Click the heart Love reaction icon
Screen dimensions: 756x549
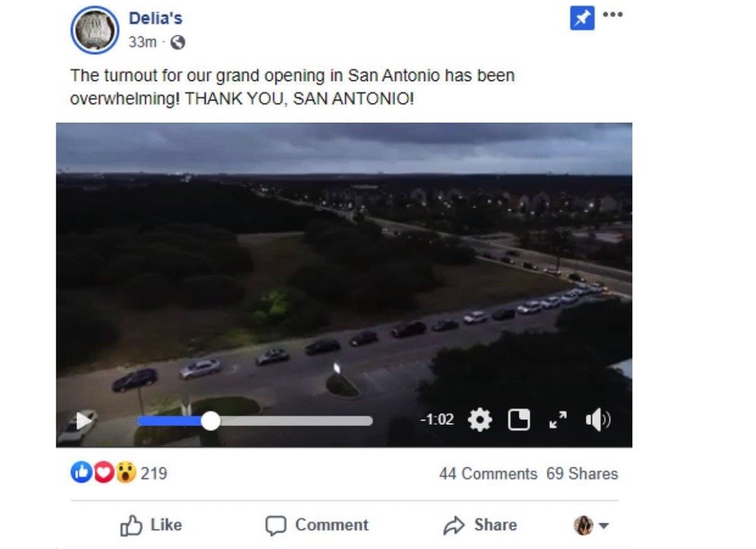(103, 472)
